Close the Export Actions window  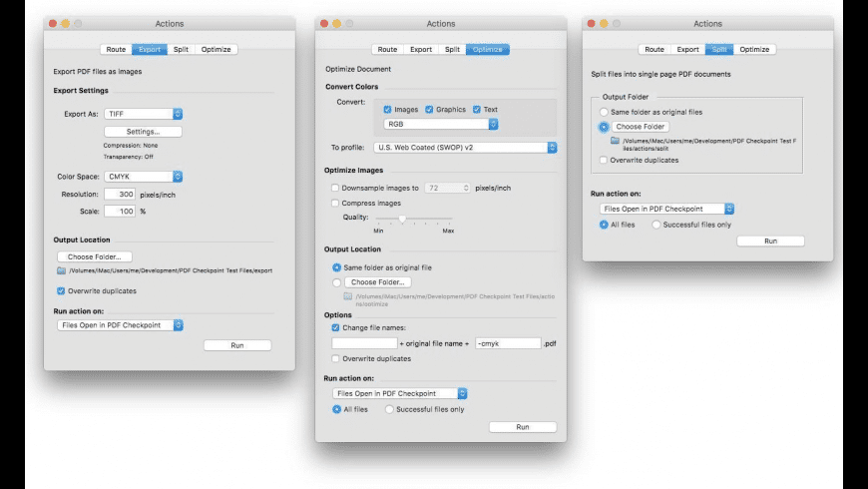[x=53, y=23]
